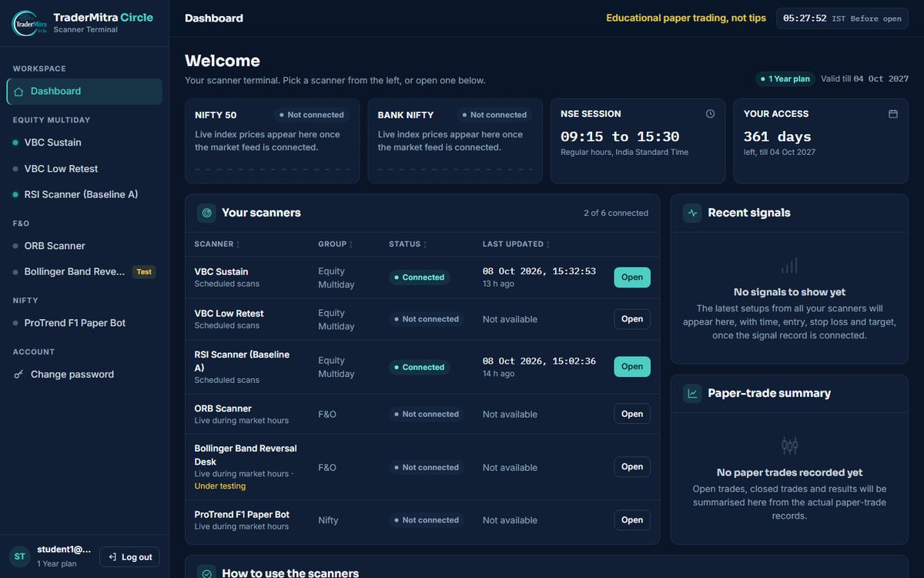Click 'Under testing' label in Bollinger row
Viewport: 924px width, 578px height.
tap(220, 486)
